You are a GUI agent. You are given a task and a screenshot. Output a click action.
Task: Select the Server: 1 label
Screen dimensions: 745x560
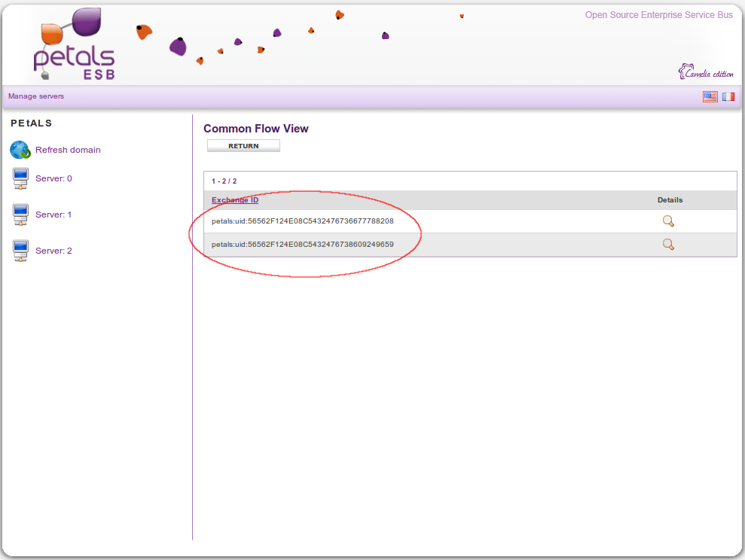point(53,215)
